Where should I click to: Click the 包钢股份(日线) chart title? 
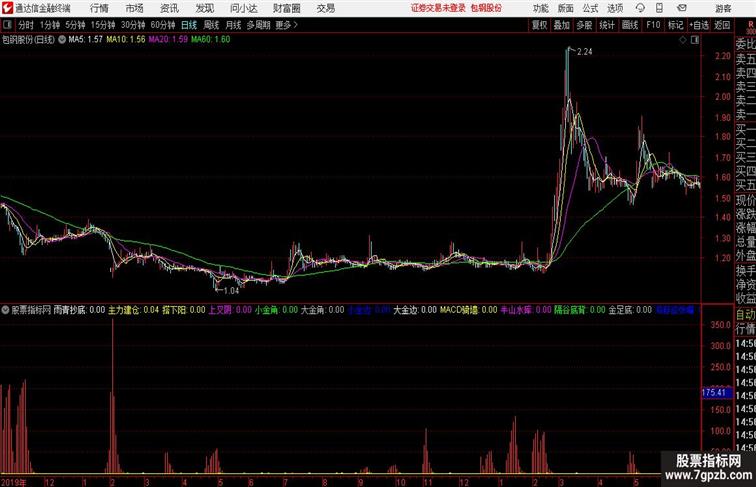point(28,40)
